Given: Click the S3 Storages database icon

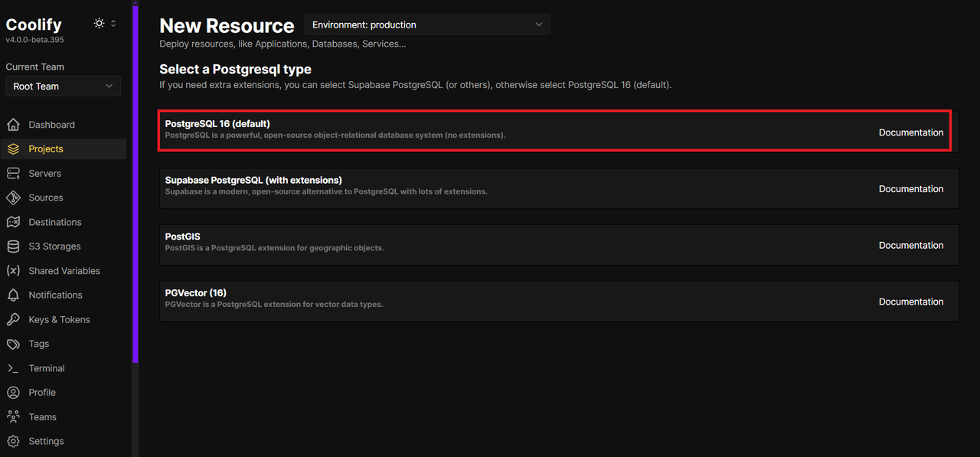Looking at the screenshot, I should [x=13, y=246].
